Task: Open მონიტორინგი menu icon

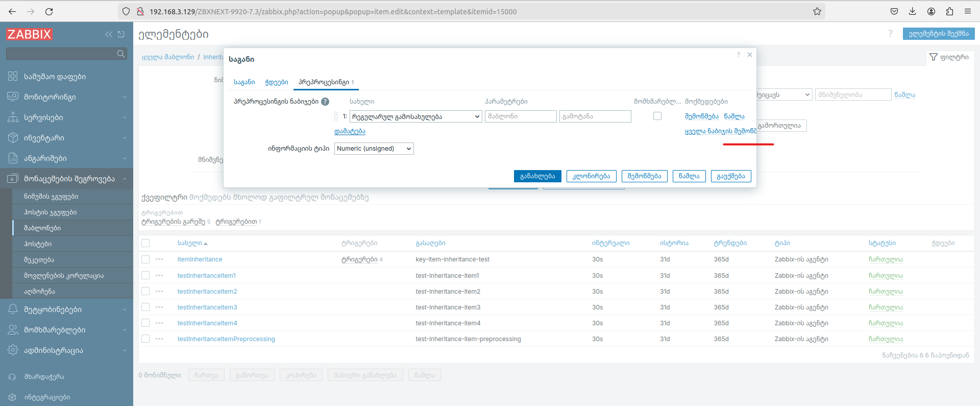Action: pyautogui.click(x=13, y=97)
